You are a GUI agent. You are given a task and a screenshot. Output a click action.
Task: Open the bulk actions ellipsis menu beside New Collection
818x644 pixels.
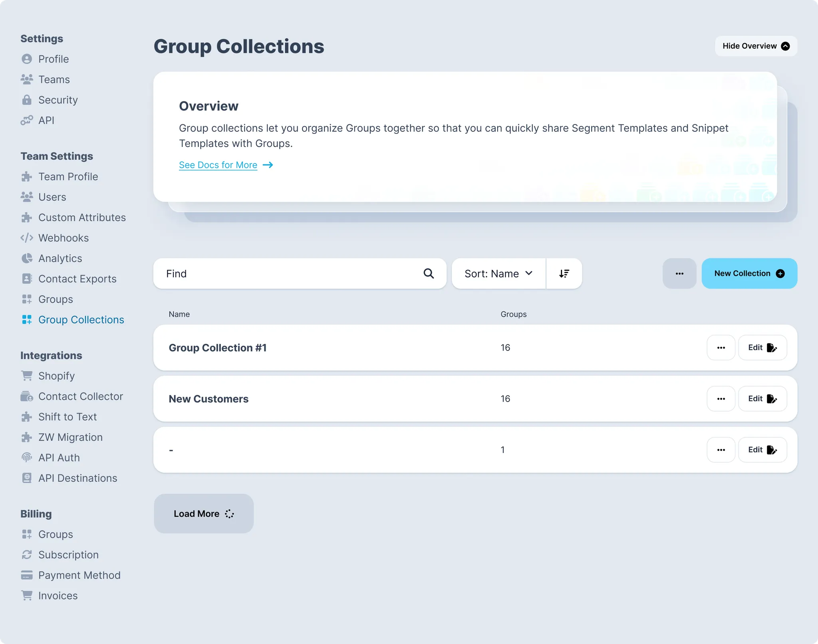[x=679, y=273]
